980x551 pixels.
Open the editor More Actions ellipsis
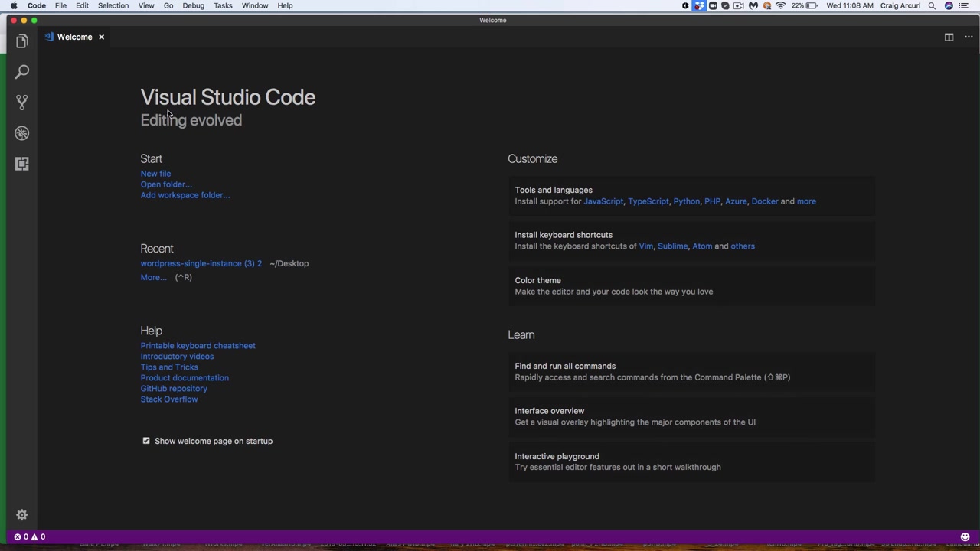(969, 37)
